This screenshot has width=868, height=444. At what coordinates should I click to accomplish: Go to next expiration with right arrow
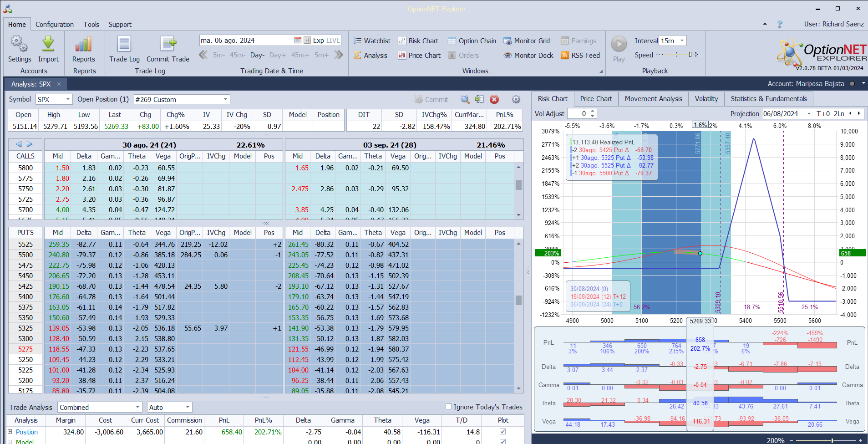coord(30,144)
